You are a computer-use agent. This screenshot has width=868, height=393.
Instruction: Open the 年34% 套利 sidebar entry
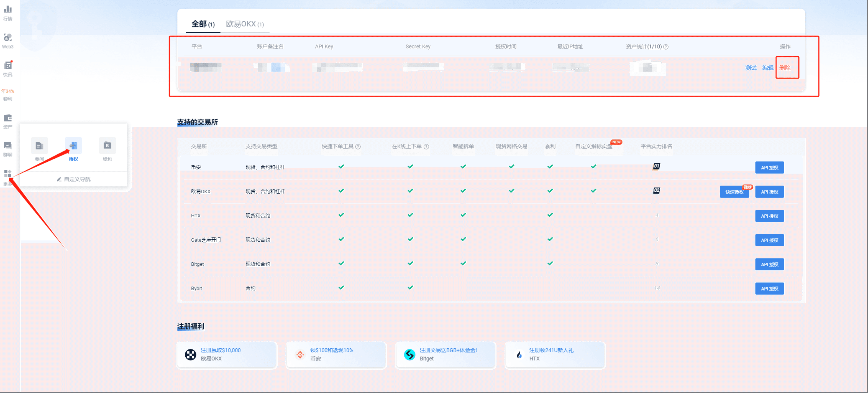[8, 95]
